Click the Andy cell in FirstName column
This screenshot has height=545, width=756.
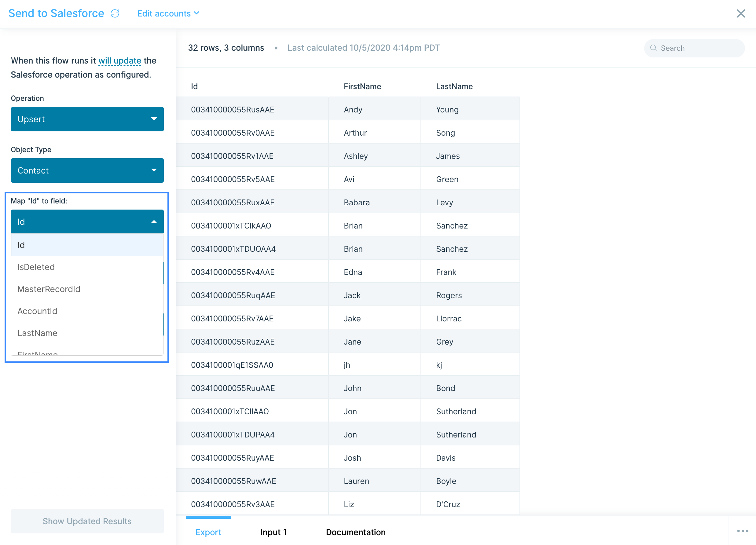353,110
